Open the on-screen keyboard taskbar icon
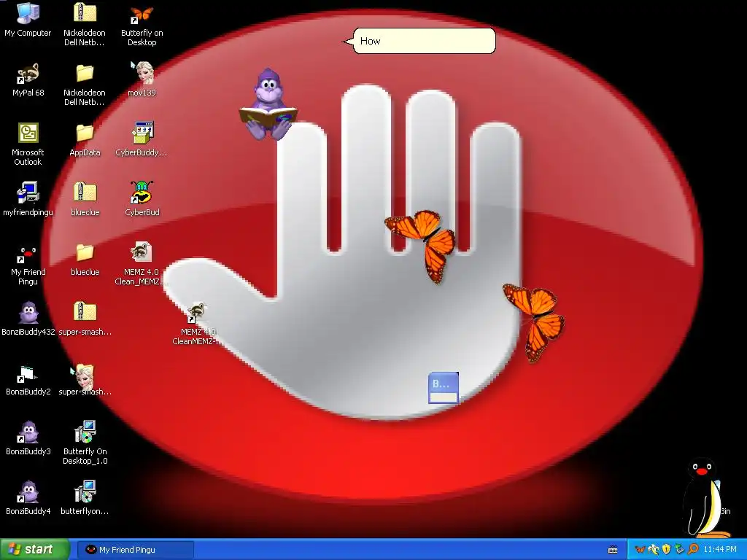 point(613,550)
